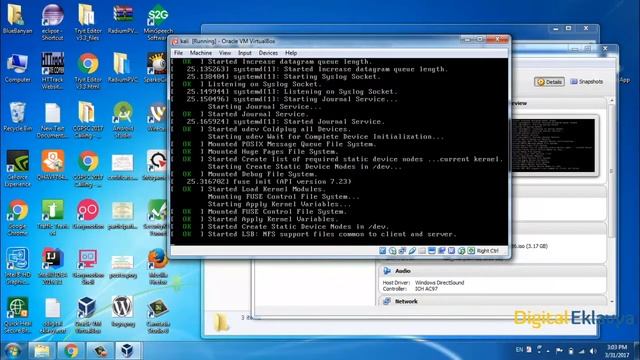This screenshot has height=360, width=640.
Task: Click the network adapter status icon
Action: (402, 251)
